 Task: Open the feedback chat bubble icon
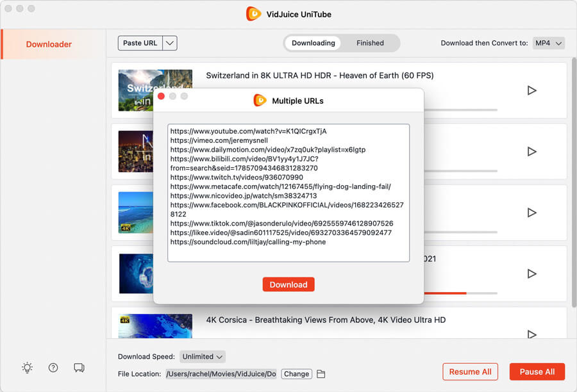79,368
